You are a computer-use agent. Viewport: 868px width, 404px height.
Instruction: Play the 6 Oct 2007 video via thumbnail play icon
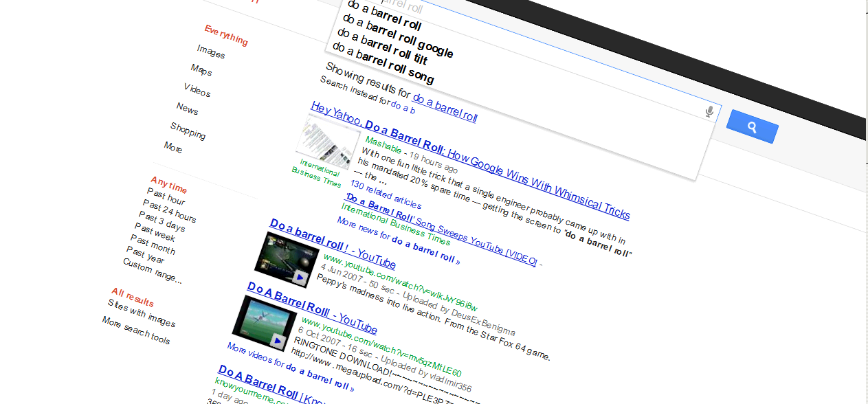tap(278, 339)
